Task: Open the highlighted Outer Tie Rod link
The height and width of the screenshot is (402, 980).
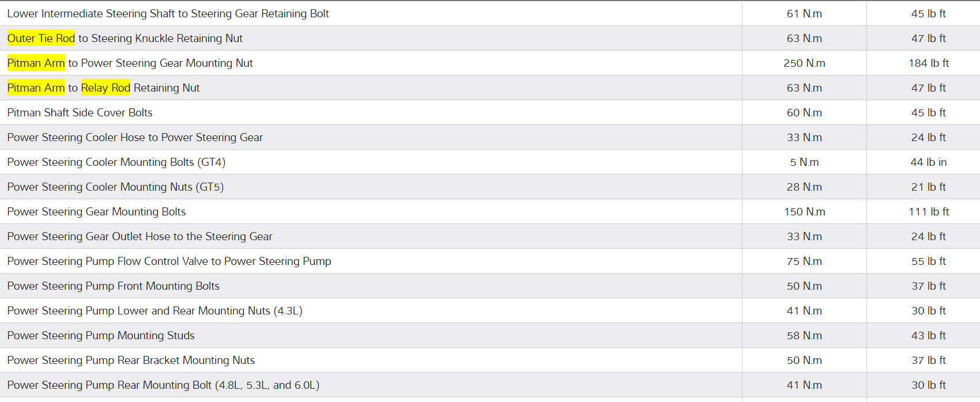Action: point(41,38)
